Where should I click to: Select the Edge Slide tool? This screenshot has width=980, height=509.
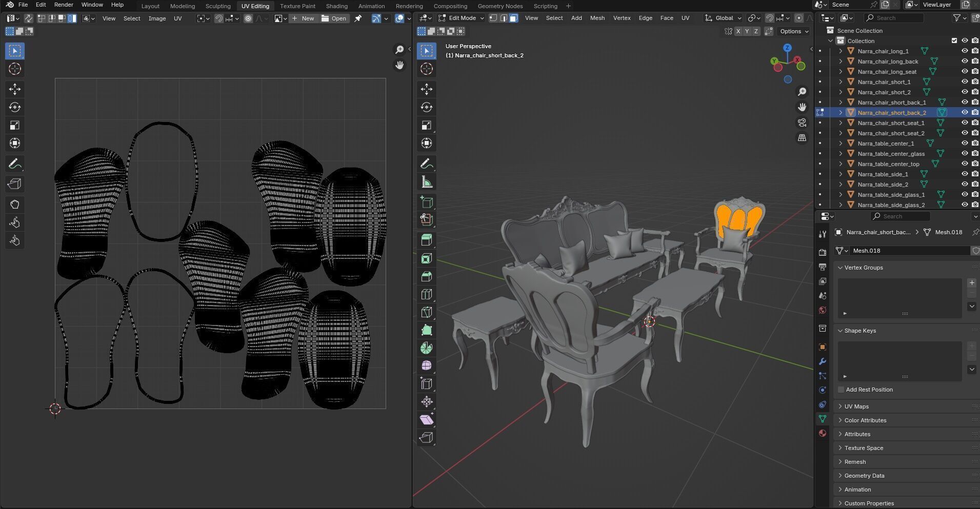(427, 383)
